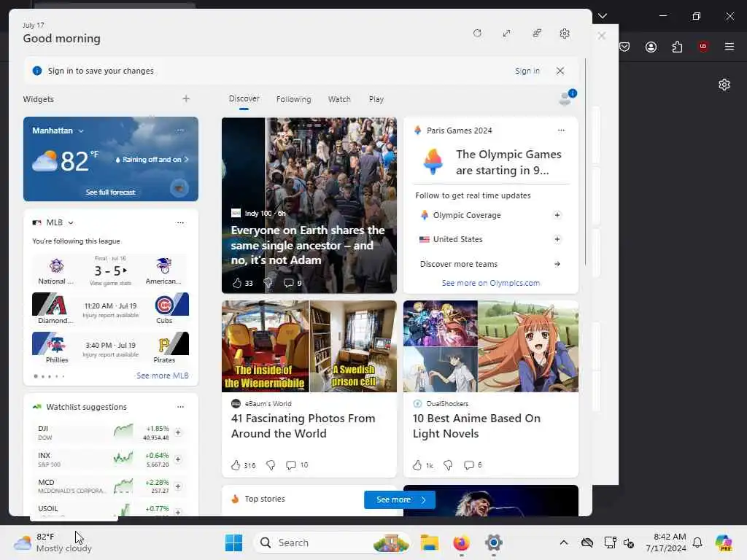The image size is (747, 560).
Task: Open widgets settings gear icon
Action: click(x=565, y=34)
